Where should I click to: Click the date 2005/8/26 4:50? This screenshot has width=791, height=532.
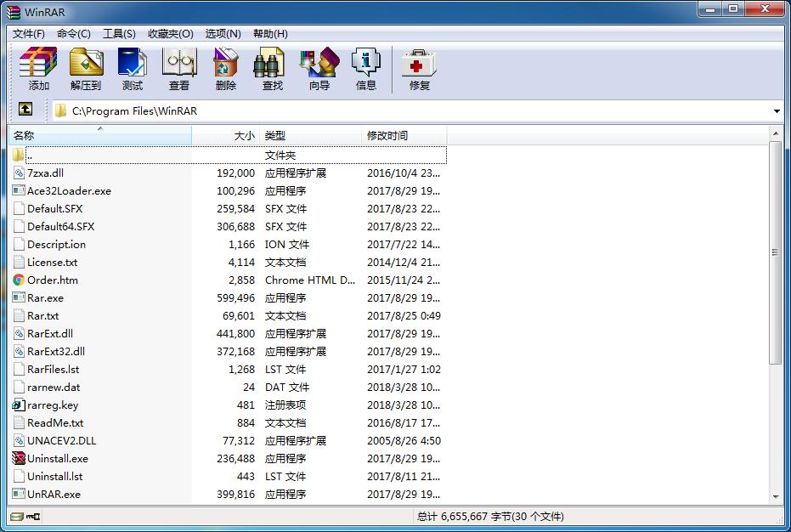click(404, 440)
